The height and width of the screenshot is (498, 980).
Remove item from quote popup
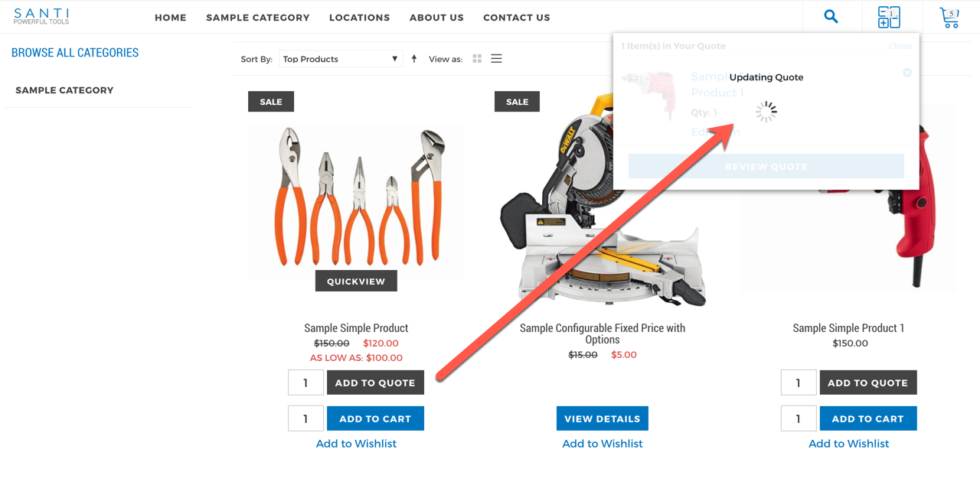pyautogui.click(x=907, y=73)
